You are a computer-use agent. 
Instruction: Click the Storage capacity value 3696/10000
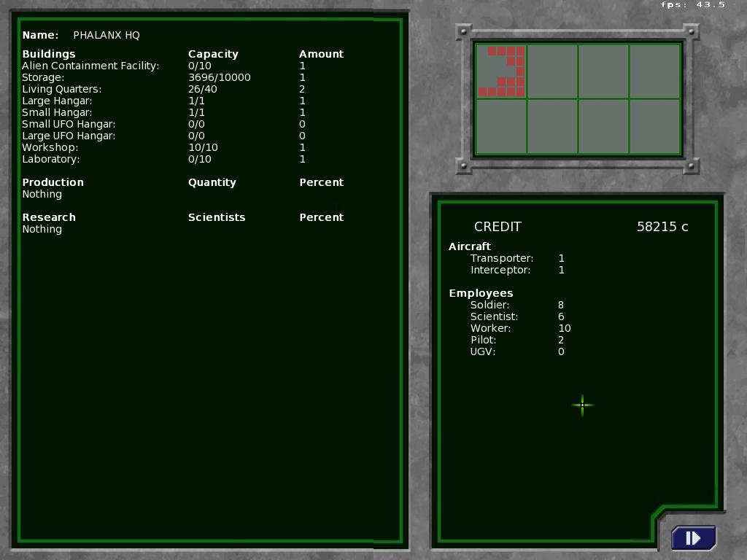point(219,77)
